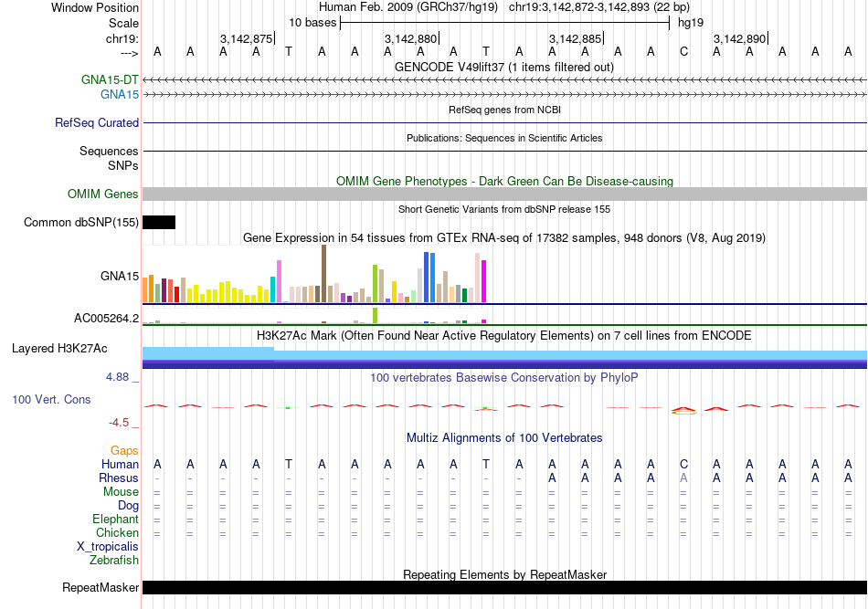868x609 pixels.
Task: Click the X_tropicalis species label
Action: click(x=108, y=546)
